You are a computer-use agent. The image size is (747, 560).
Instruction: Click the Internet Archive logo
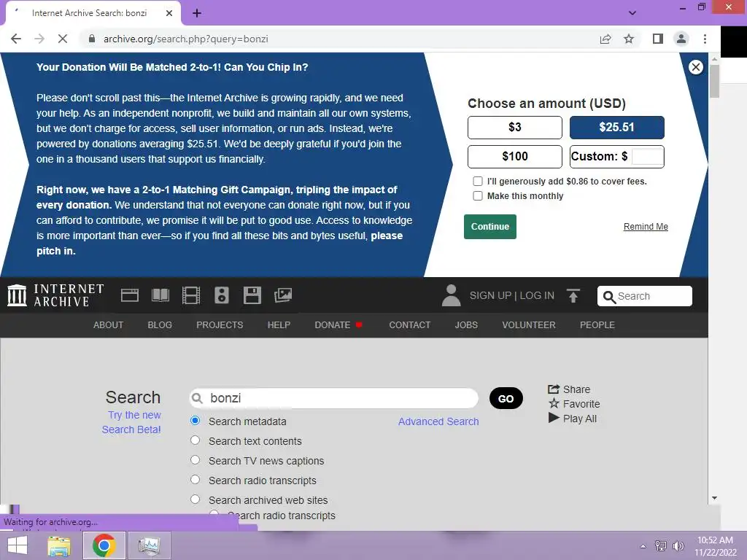(x=55, y=295)
